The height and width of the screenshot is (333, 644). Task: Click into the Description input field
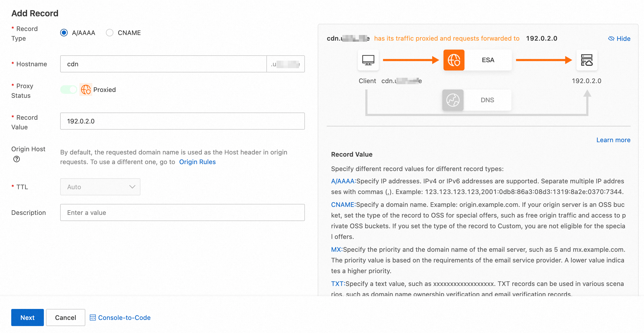tap(182, 213)
